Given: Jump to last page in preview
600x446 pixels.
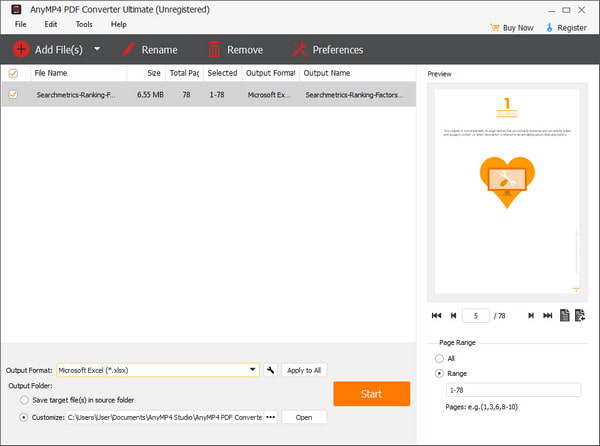Looking at the screenshot, I should click(548, 316).
